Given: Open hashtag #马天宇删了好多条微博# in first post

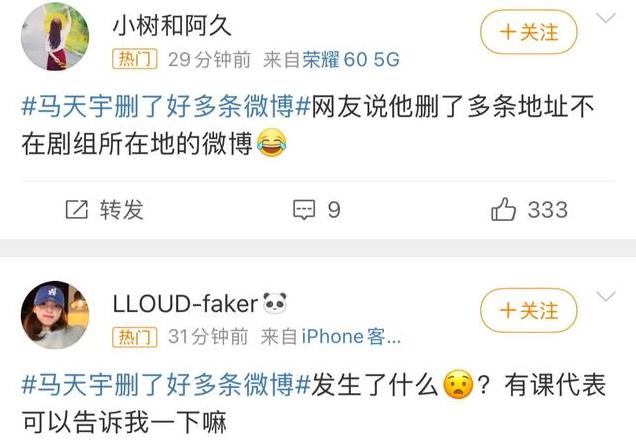Looking at the screenshot, I should click(166, 107).
